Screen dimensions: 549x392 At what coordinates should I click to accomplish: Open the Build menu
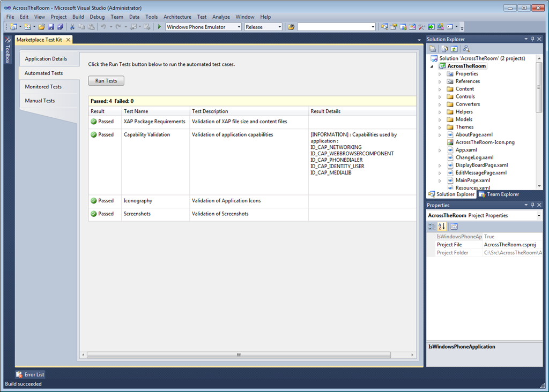pyautogui.click(x=78, y=17)
